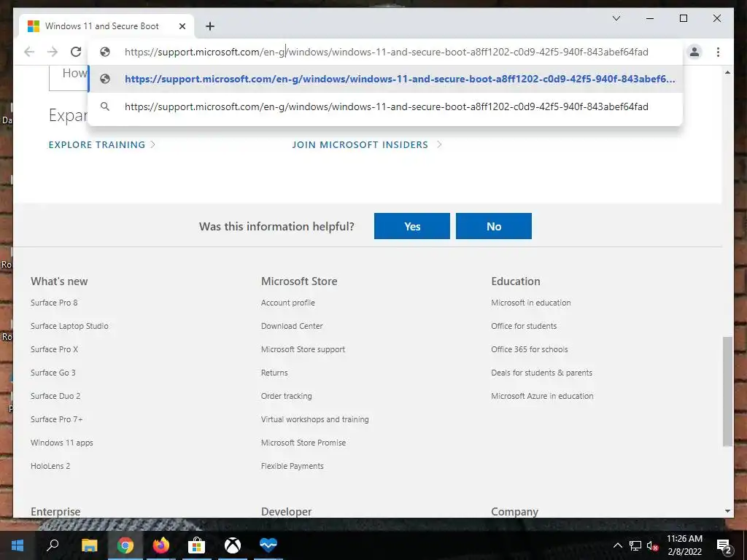Open the Xbox app from the taskbar

click(x=233, y=545)
